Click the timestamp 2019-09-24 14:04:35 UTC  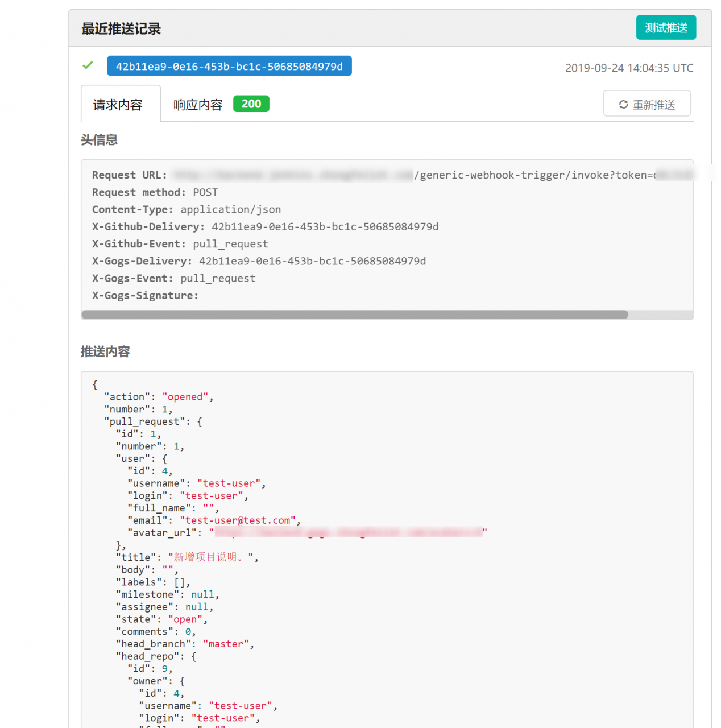[x=629, y=68]
